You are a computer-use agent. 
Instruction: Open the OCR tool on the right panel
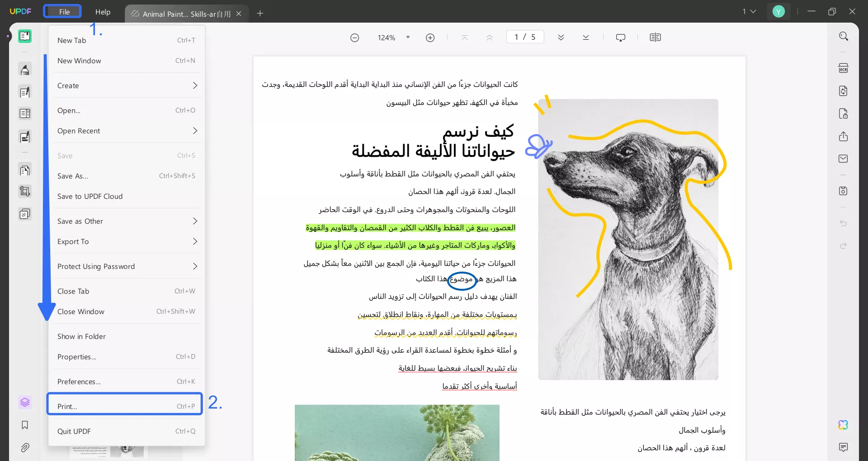(844, 67)
